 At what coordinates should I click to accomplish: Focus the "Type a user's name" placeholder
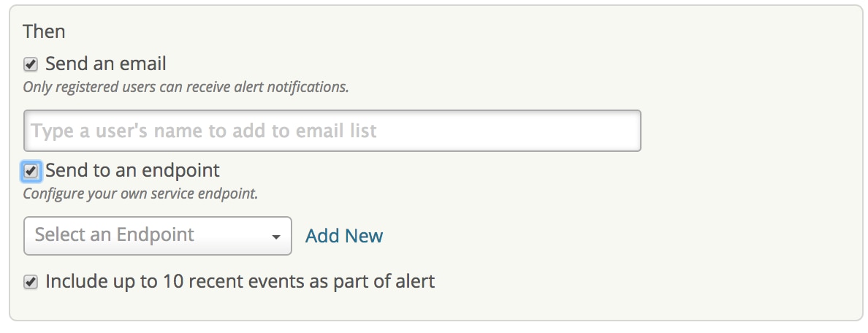tap(204, 131)
